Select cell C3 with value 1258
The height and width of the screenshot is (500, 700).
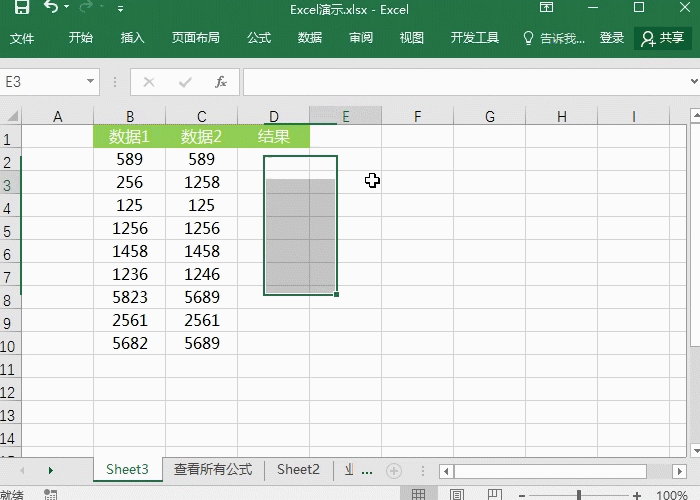click(x=201, y=182)
